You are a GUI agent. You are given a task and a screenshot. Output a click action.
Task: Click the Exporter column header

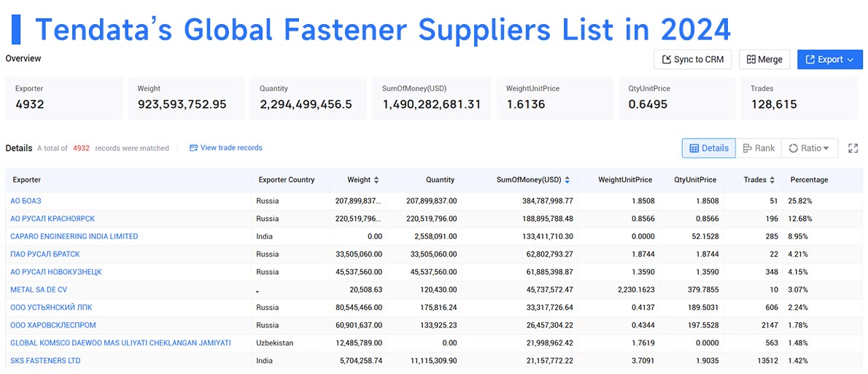coord(26,180)
